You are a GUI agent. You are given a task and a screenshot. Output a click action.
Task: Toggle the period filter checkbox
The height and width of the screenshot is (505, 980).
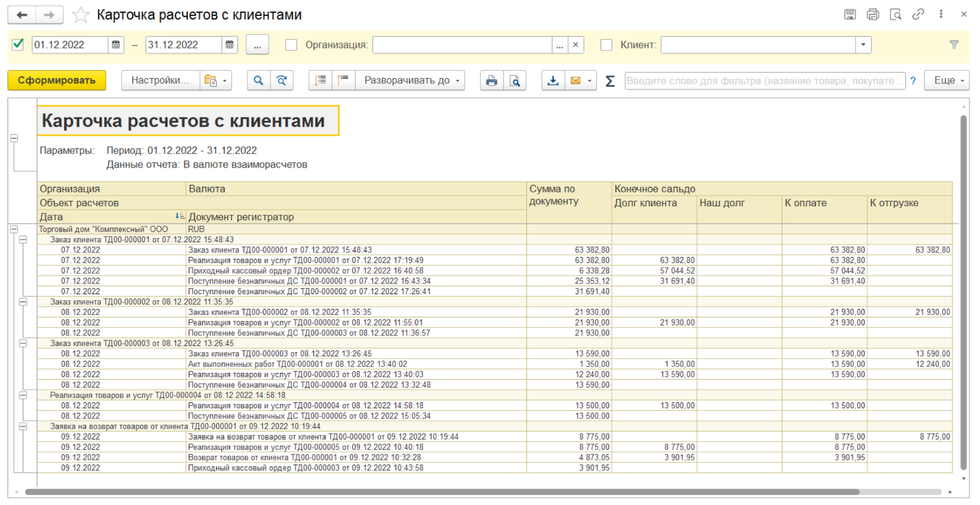pos(18,45)
